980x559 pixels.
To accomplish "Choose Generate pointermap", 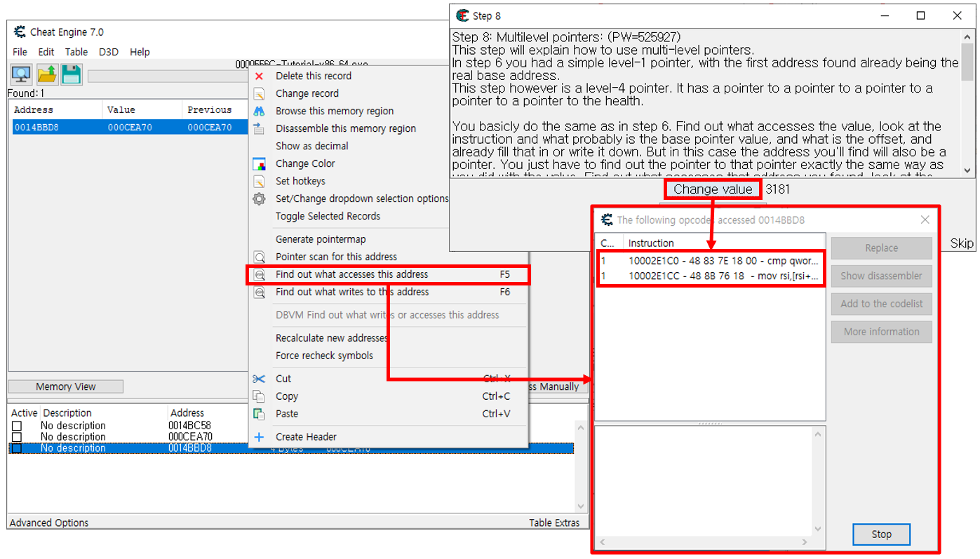I will coord(321,240).
